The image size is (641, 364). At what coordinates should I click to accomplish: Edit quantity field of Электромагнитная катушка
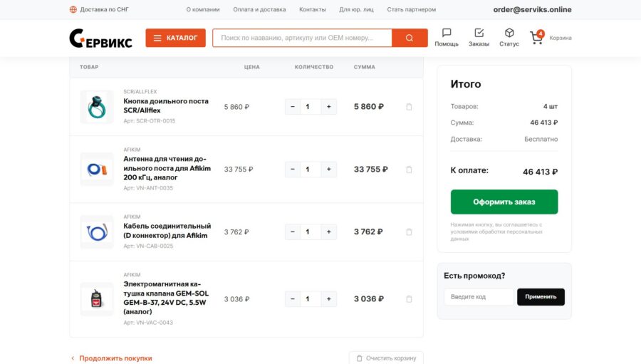pos(311,299)
